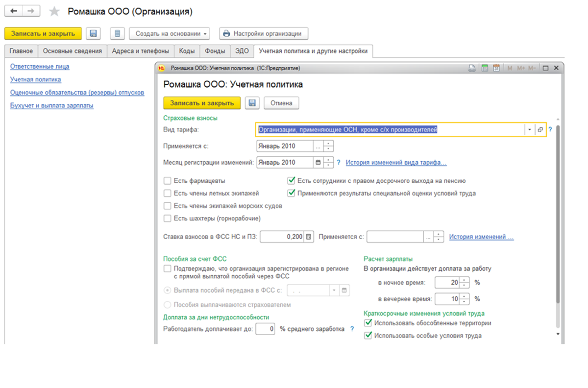Screen dimensions: 588x388
Task: Uncheck Использовать обособленные территории
Action: click(x=368, y=323)
